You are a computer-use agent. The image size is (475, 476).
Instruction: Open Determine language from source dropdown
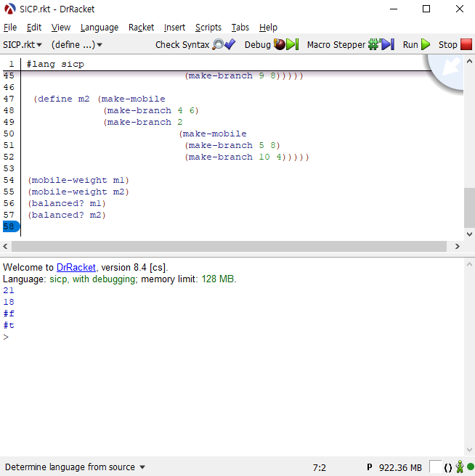[76, 467]
